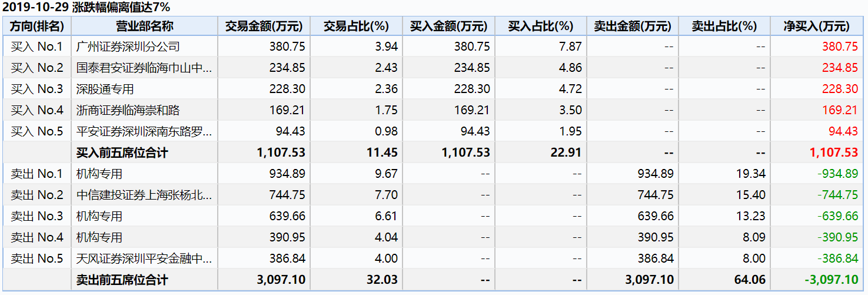Click the 卖出占比(%) column header
868x295 pixels.
pyautogui.click(x=724, y=26)
